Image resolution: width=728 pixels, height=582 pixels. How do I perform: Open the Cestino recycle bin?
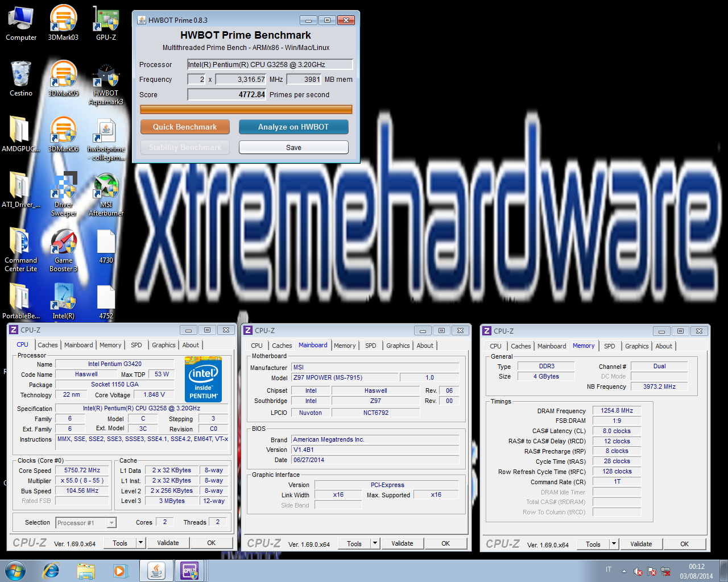(21, 78)
